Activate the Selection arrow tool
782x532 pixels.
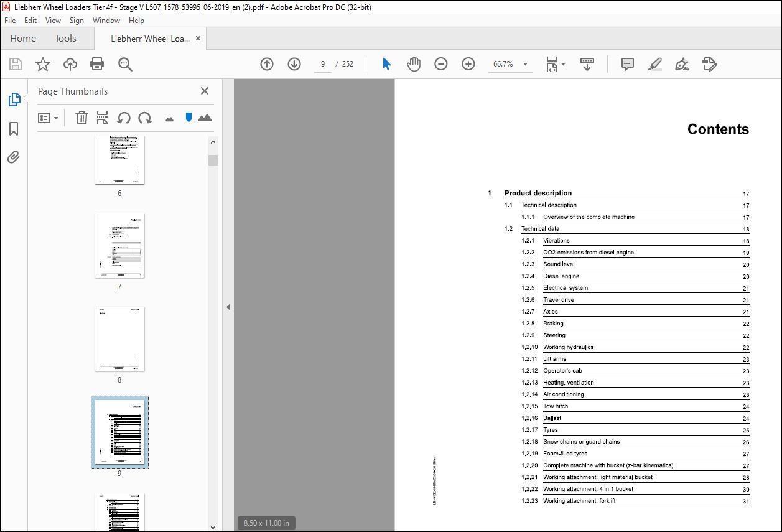[386, 64]
